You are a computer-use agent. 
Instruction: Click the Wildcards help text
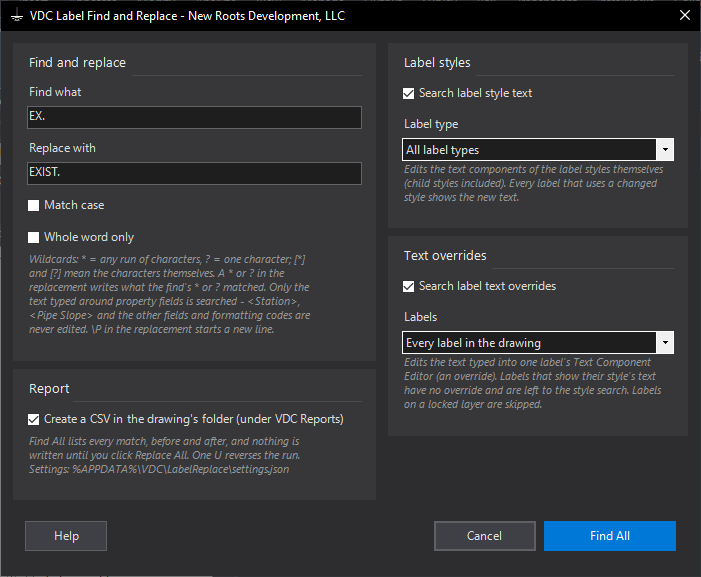(x=169, y=294)
